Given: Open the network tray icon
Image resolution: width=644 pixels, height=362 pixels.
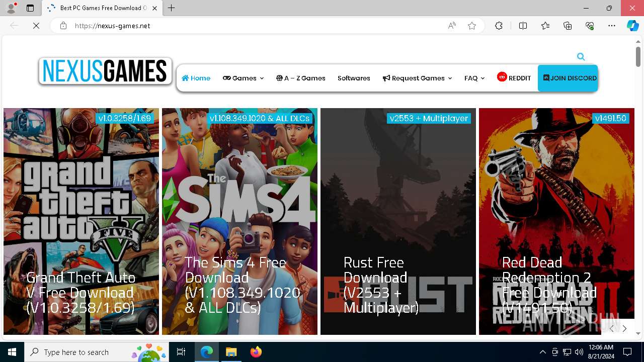Looking at the screenshot, I should coord(567,352).
